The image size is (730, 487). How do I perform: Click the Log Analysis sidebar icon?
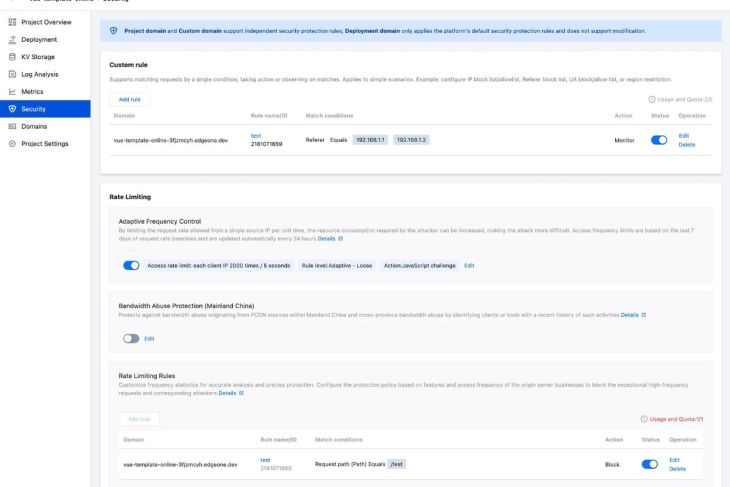click(x=12, y=74)
